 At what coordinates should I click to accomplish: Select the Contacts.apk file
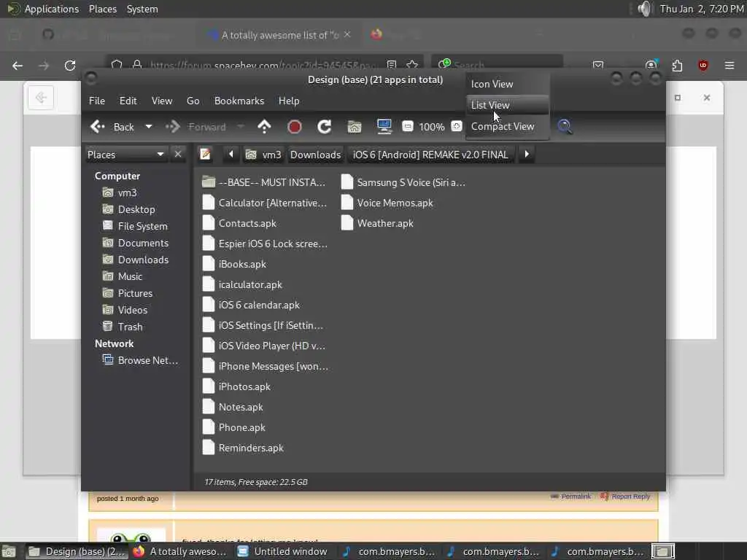pyautogui.click(x=239, y=223)
